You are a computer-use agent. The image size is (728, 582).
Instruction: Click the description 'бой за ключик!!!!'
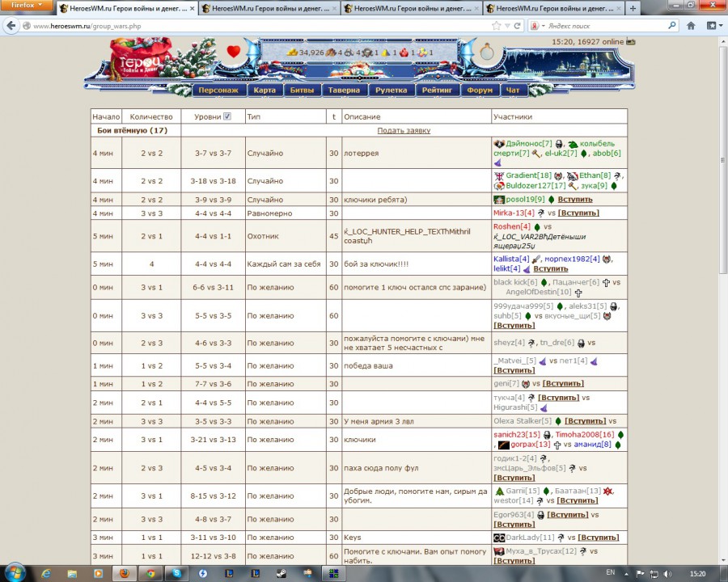[376, 264]
